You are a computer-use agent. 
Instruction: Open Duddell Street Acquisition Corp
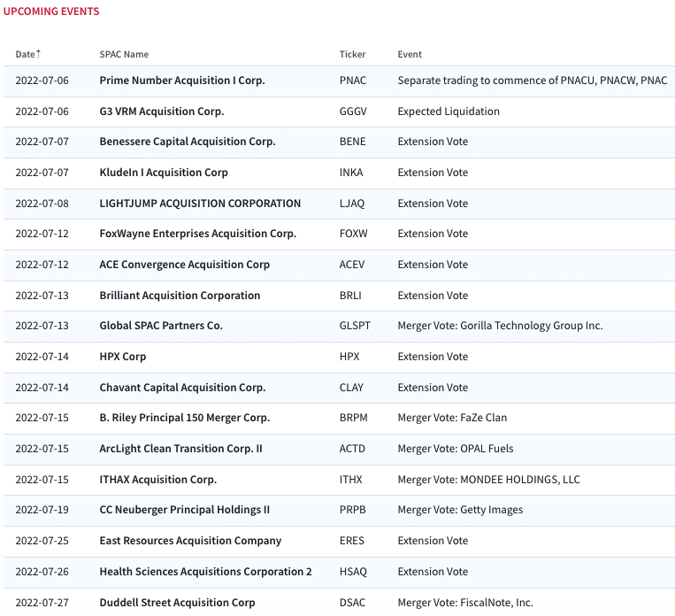click(x=177, y=603)
